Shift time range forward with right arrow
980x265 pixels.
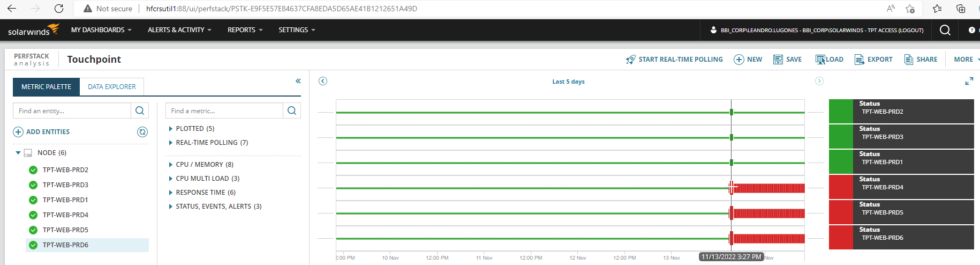(x=819, y=81)
